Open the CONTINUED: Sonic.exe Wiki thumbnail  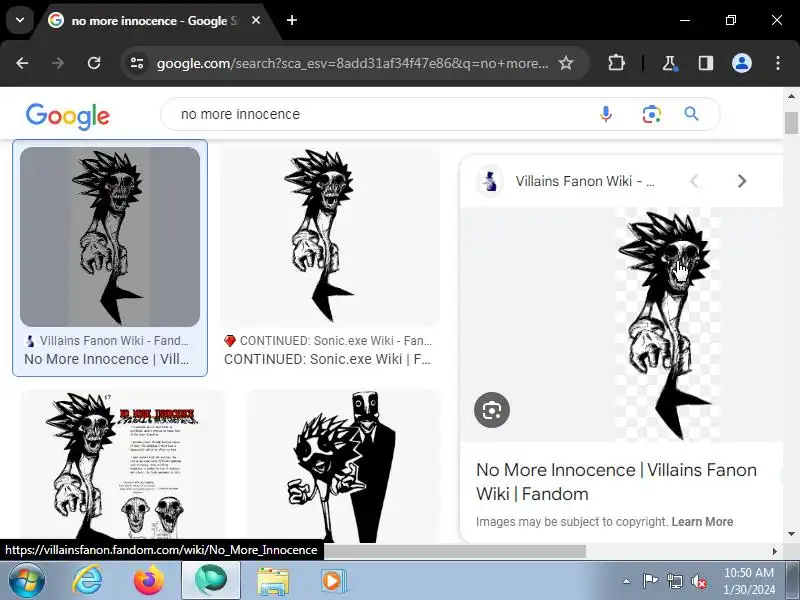click(330, 237)
